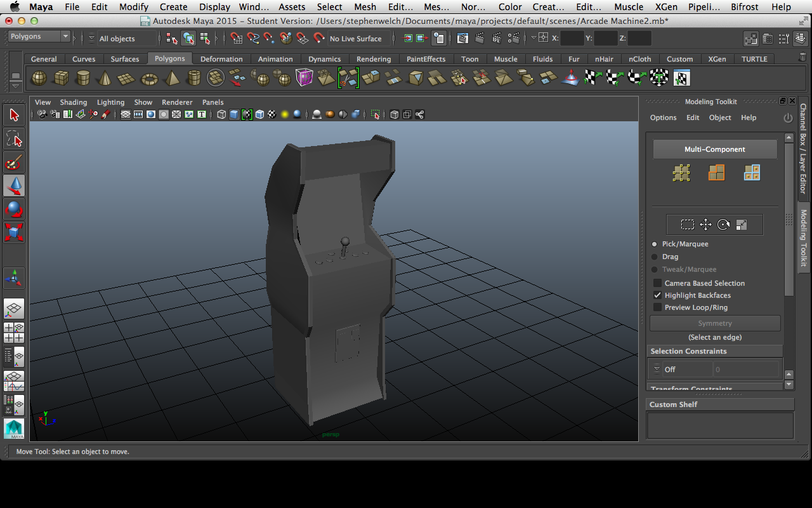Image resolution: width=812 pixels, height=508 pixels.
Task: Collapse the Selection Constraints section
Action: coord(688,351)
